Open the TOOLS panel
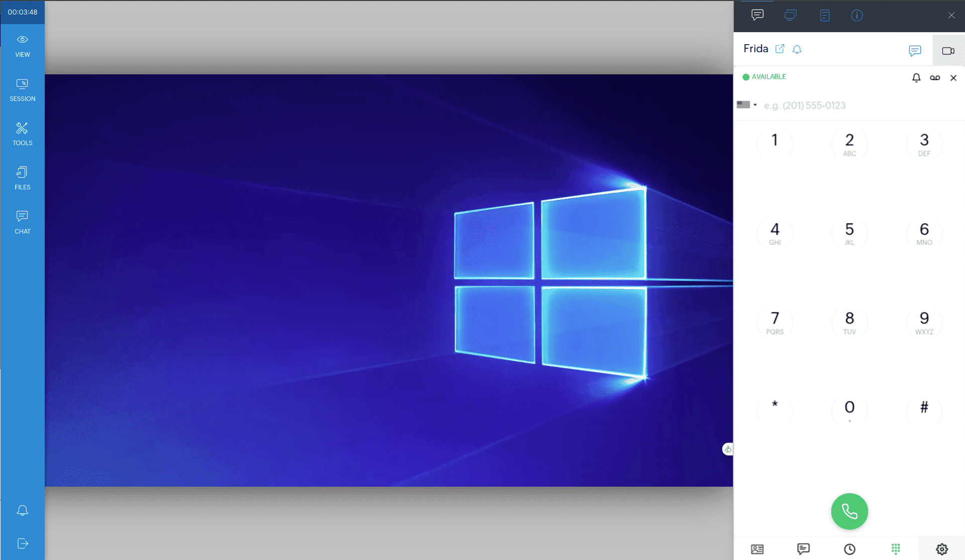Viewport: 965px width, 560px height. [x=22, y=134]
